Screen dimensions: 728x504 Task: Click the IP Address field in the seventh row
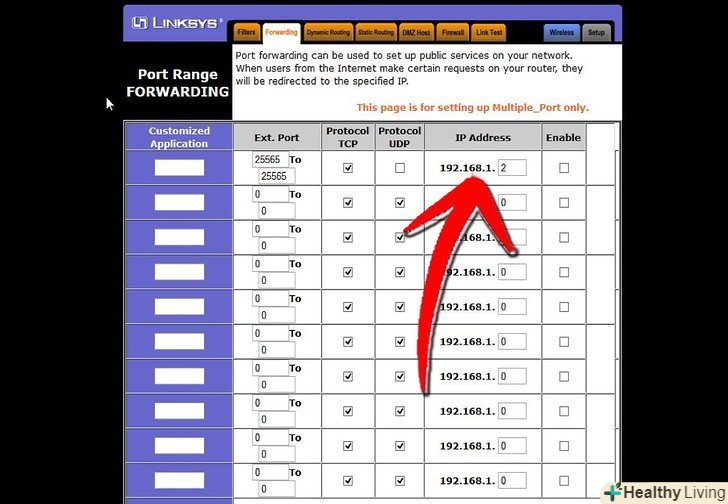point(512,376)
